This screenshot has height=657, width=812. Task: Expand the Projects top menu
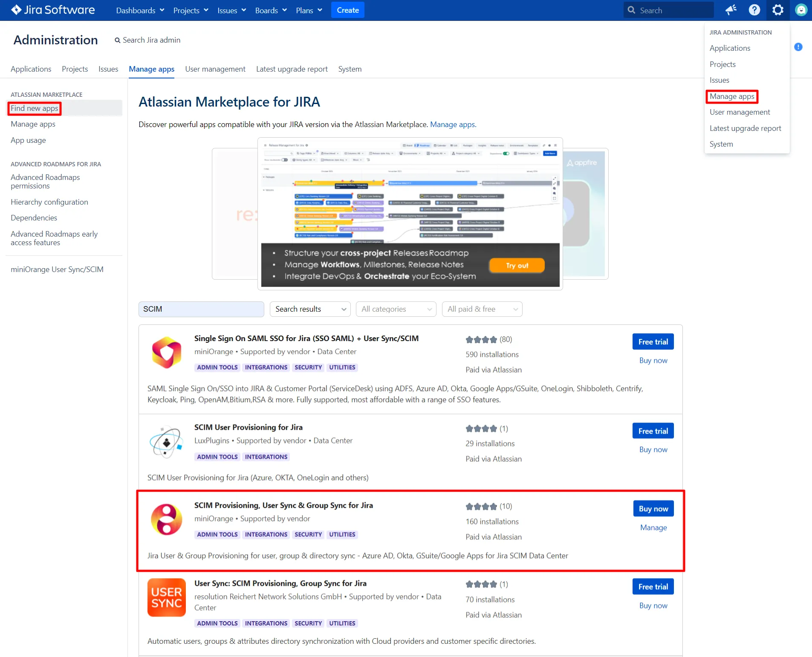click(191, 10)
